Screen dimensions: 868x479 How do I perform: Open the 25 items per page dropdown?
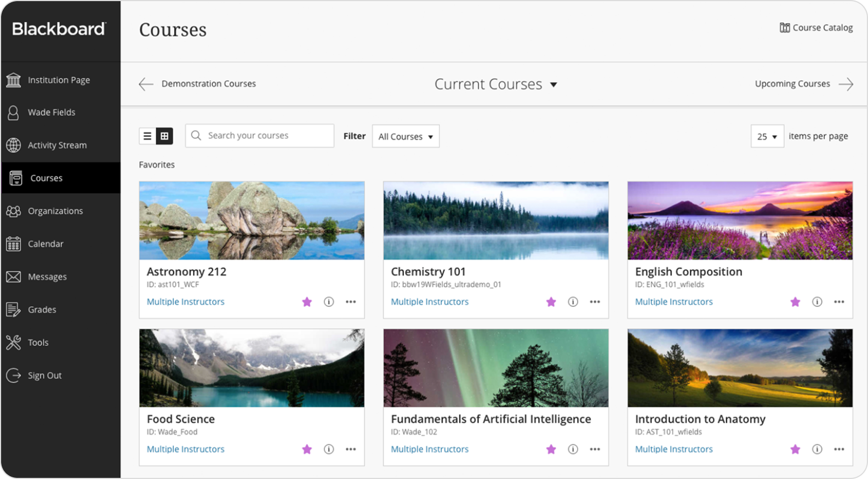[767, 136]
